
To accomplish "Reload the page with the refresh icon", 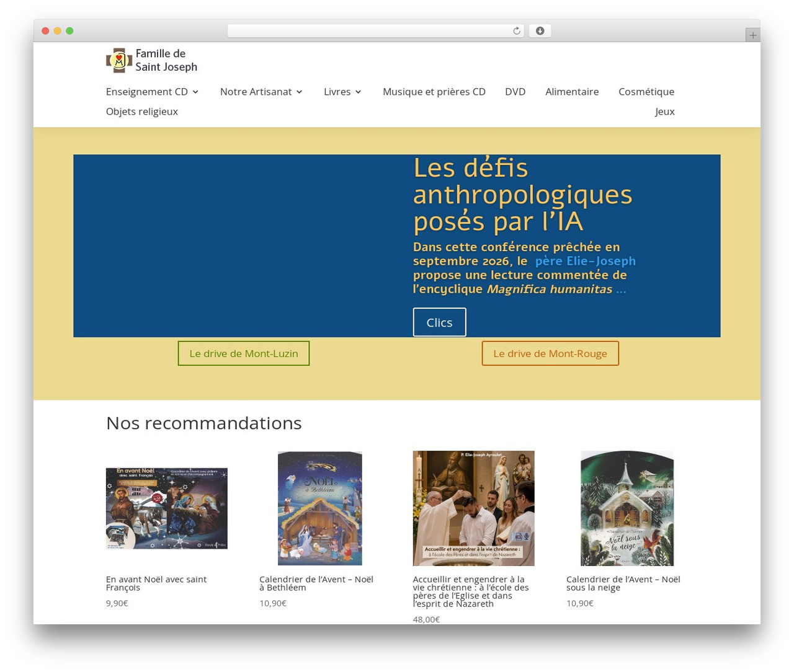I will tap(517, 31).
